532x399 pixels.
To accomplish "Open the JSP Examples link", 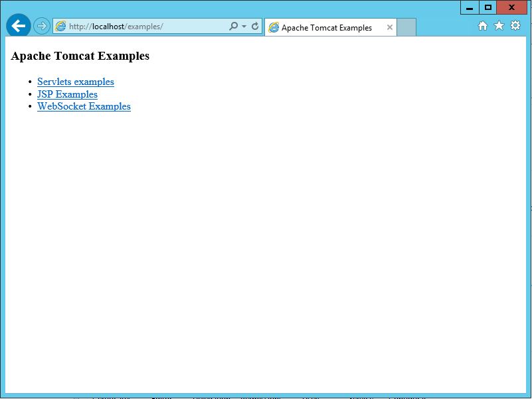I will [x=68, y=94].
